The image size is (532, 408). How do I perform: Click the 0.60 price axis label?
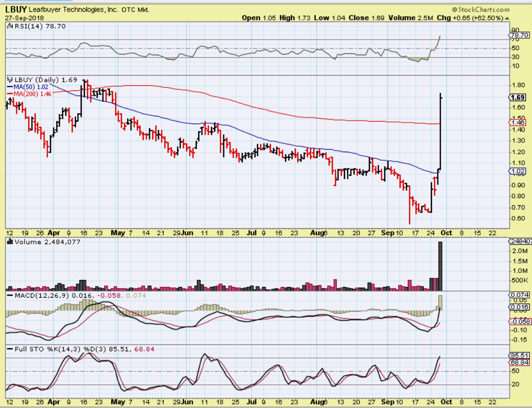tap(518, 218)
